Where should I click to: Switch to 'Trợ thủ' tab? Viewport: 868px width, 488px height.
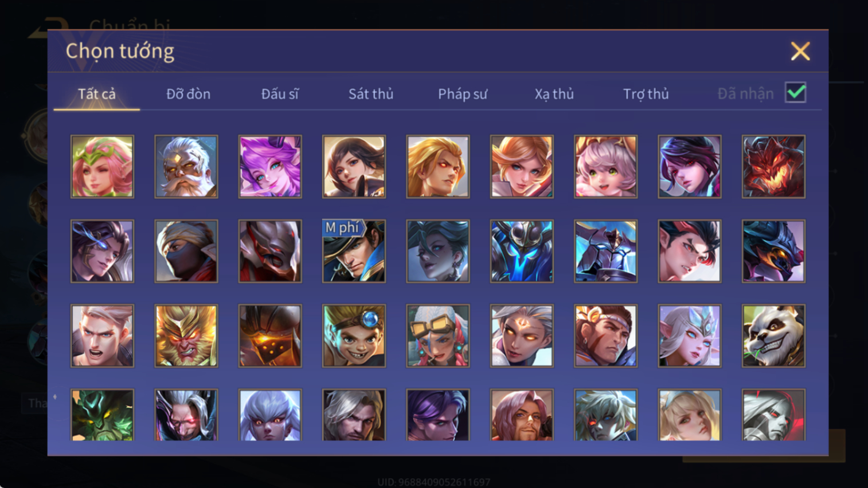tap(646, 94)
